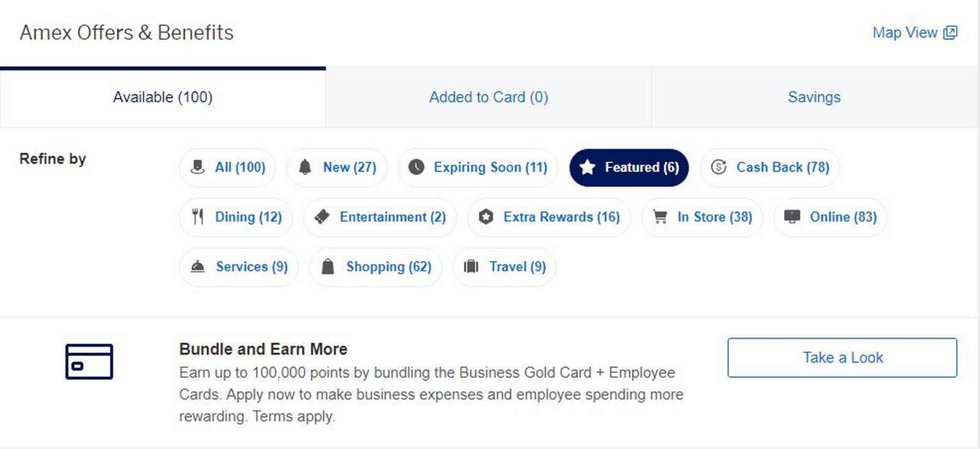Viewport: 980px width, 449px height.
Task: Click the clock icon on Expiring Soon
Action: tap(416, 167)
